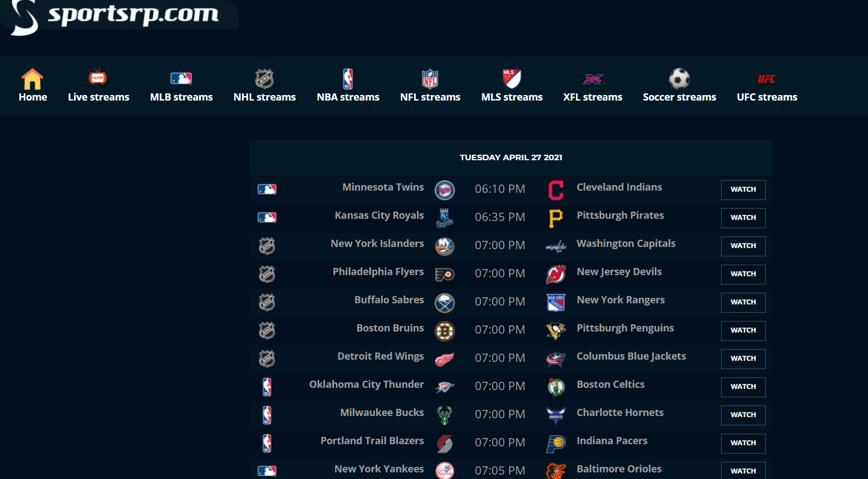
Task: Click the MLB logo in navigation
Action: click(x=181, y=78)
